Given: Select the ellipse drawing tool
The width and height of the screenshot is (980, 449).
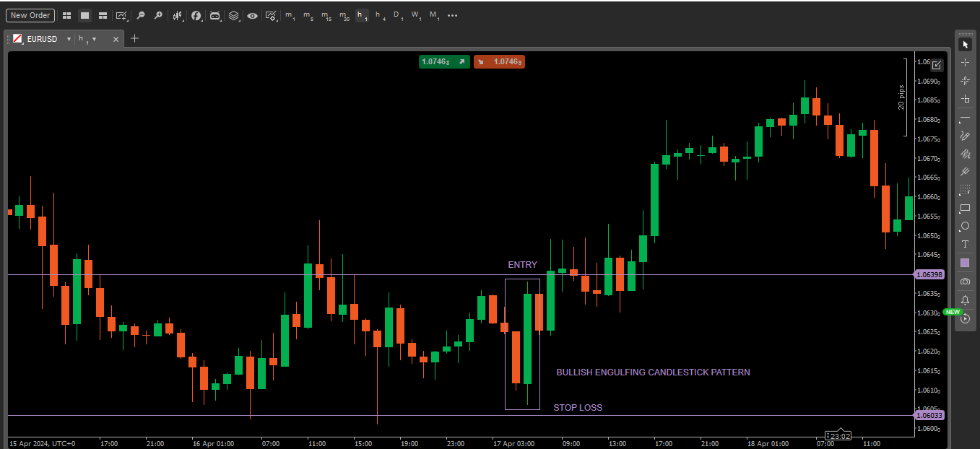Looking at the screenshot, I should point(965,226).
